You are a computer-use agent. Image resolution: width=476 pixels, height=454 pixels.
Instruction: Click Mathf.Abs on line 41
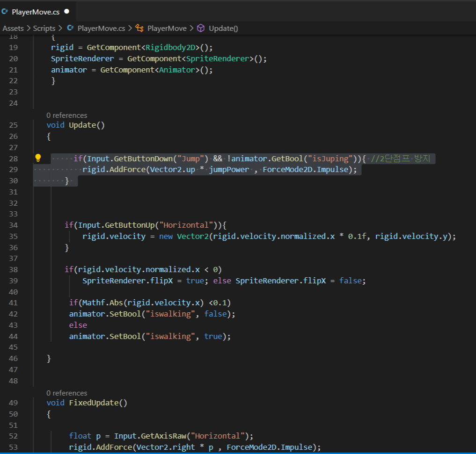pyautogui.click(x=103, y=303)
